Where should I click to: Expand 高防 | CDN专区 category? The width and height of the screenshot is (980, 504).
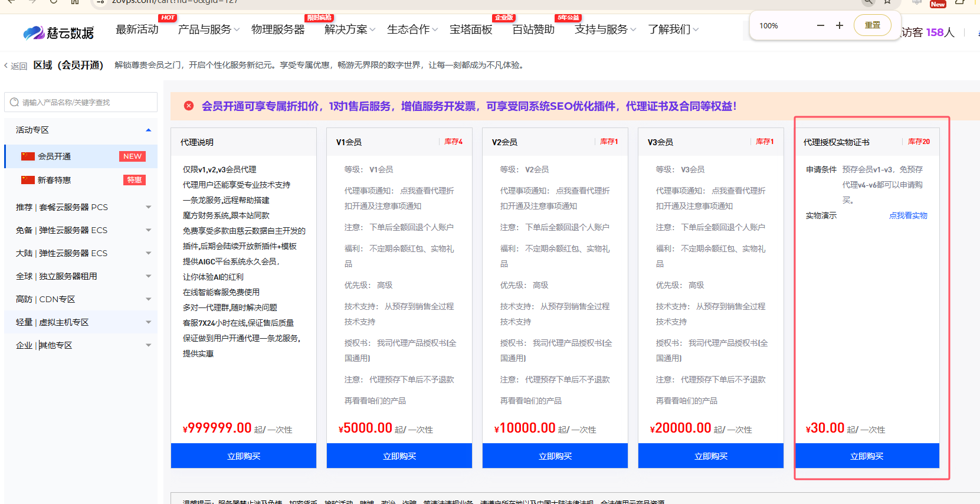point(148,299)
